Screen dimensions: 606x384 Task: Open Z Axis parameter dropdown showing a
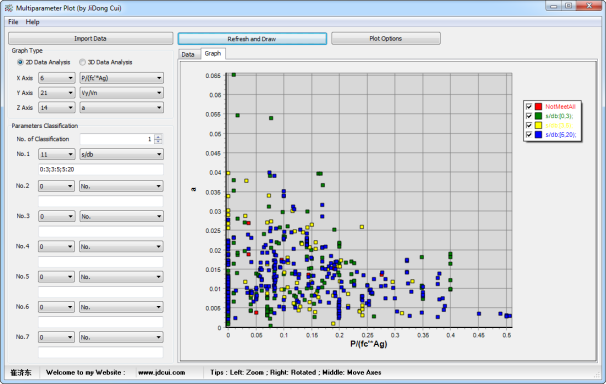(x=121, y=107)
